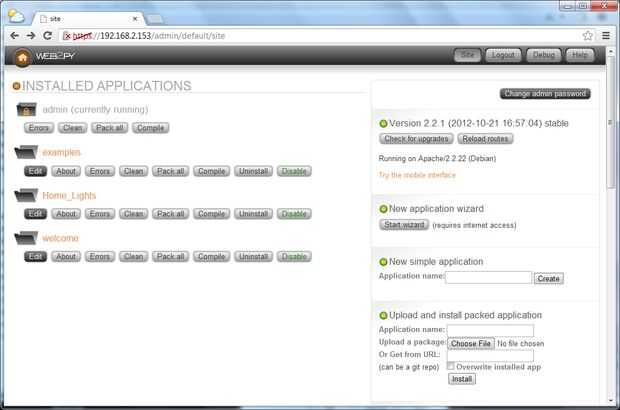
Task: Click Clean for Home_Lights application
Action: (134, 214)
